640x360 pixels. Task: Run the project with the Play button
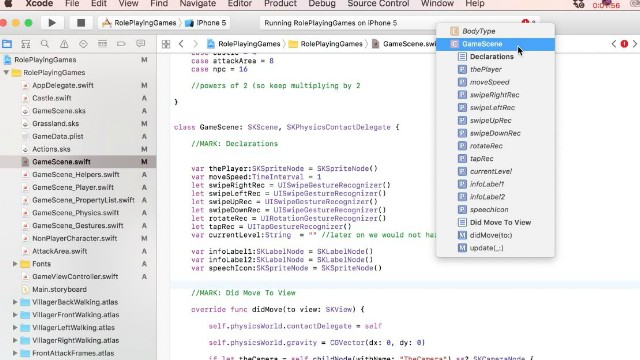[52, 23]
